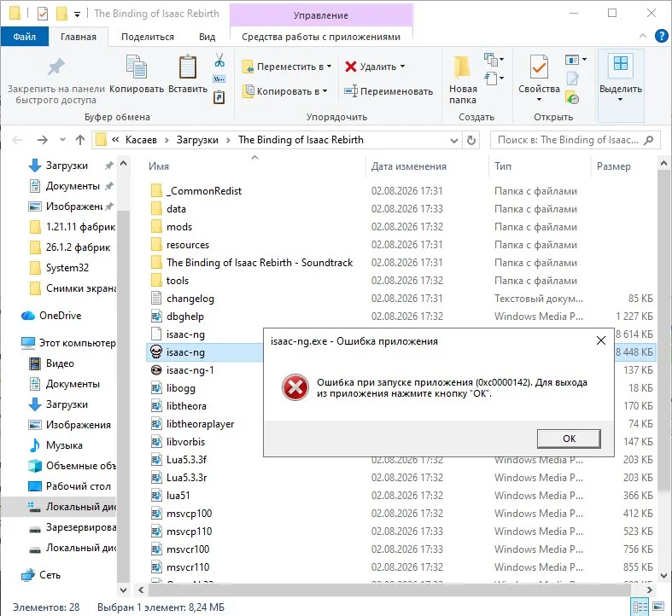Click new folder icon in title bar
Screen dimensions: 672x616
61,14
